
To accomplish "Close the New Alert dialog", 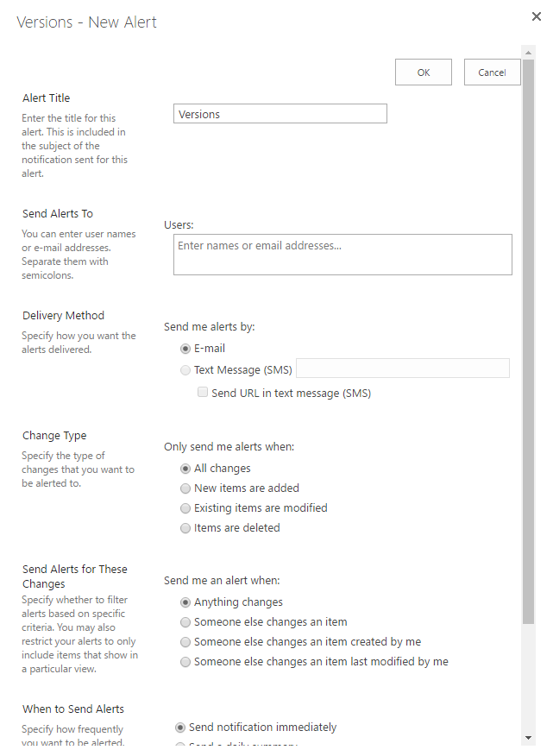I will point(536,16).
